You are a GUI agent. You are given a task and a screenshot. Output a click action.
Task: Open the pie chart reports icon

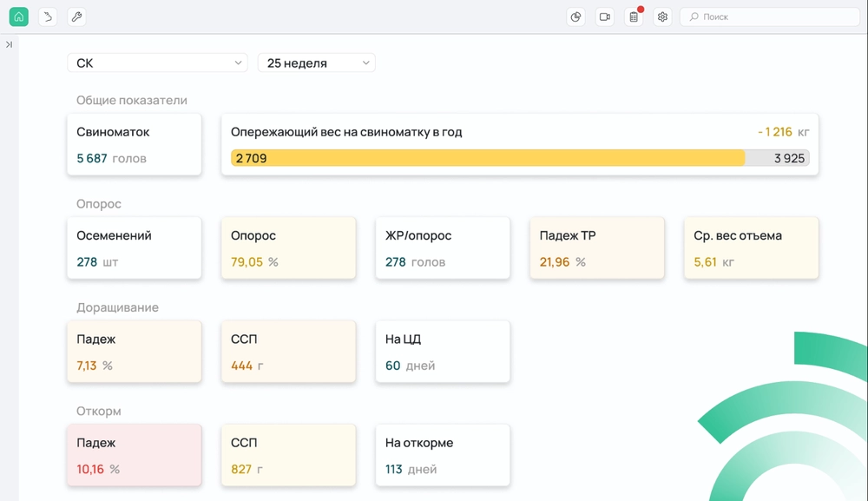click(575, 16)
